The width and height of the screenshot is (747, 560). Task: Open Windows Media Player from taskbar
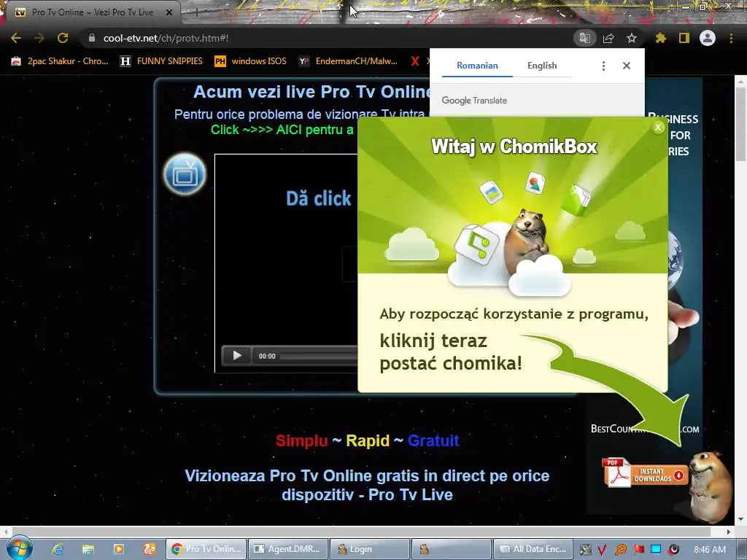(x=119, y=549)
